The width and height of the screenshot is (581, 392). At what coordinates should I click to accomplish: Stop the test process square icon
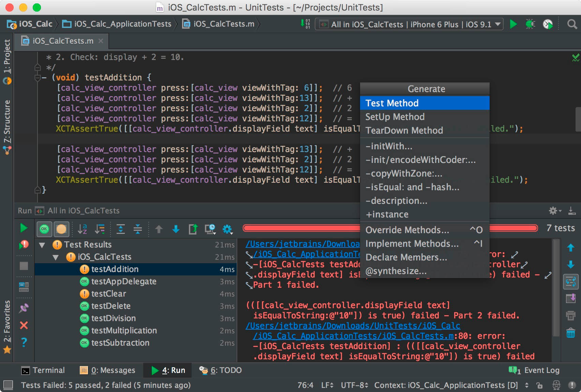coord(24,266)
